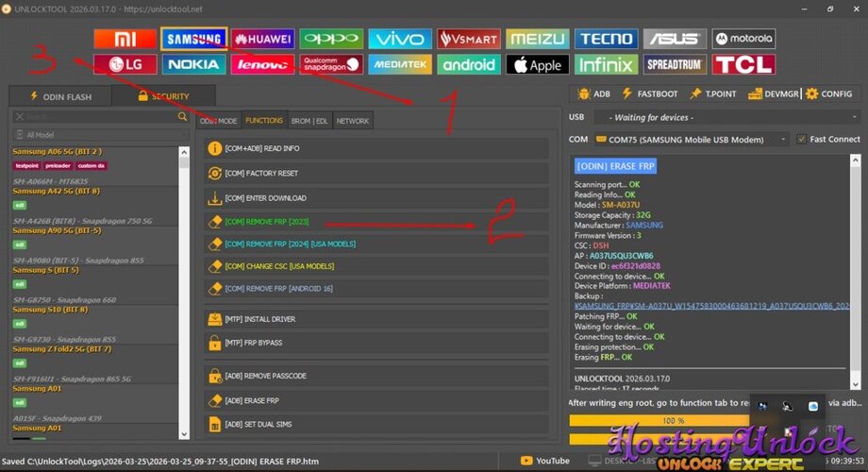The width and height of the screenshot is (868, 472).
Task: Select the MediaTek brand logo
Action: 400,64
